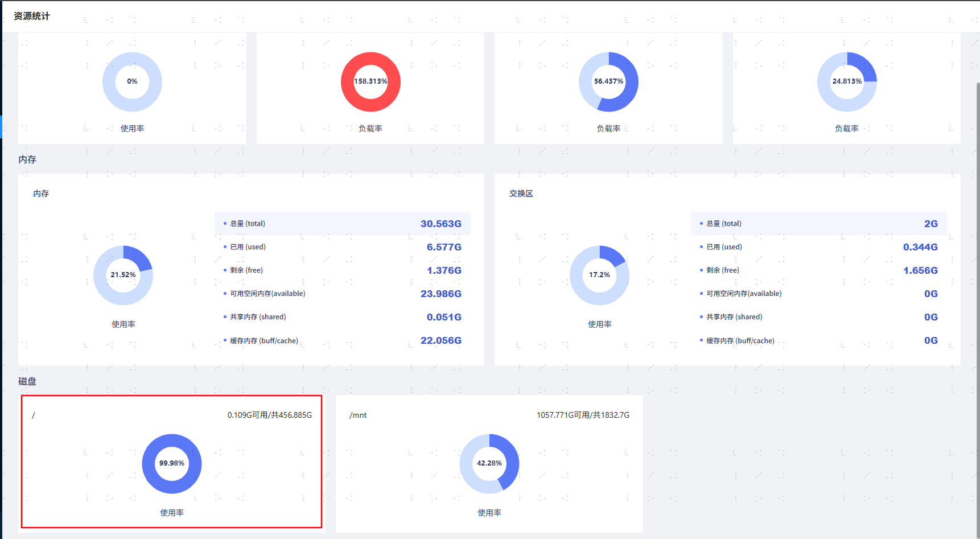Click the vertical scrollbar on the right edge
This screenshot has width=980, height=539.
click(x=978, y=285)
